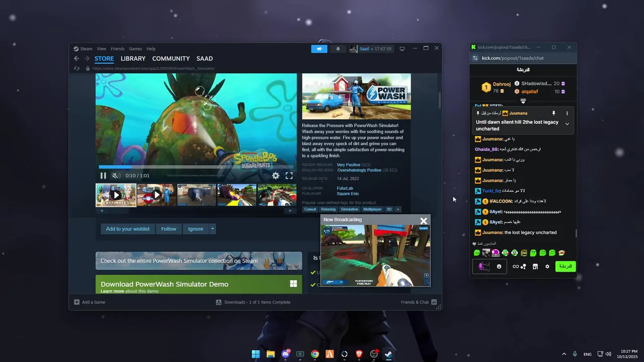The height and width of the screenshot is (362, 644).
Task: Open Google Chrome from the taskbar
Action: point(315,354)
